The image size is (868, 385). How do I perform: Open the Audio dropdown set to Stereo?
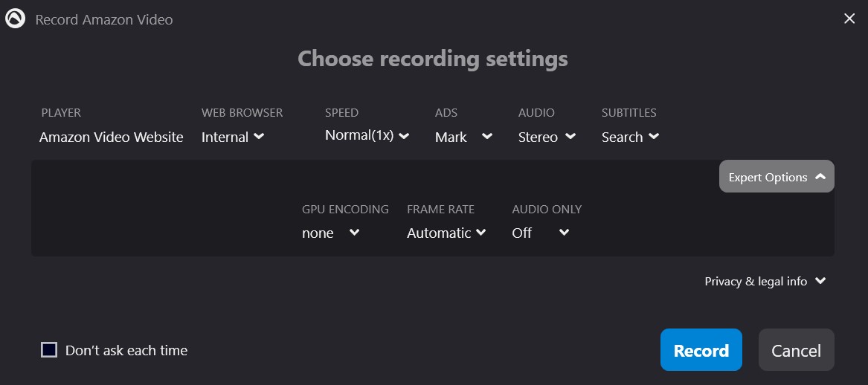[x=547, y=137]
